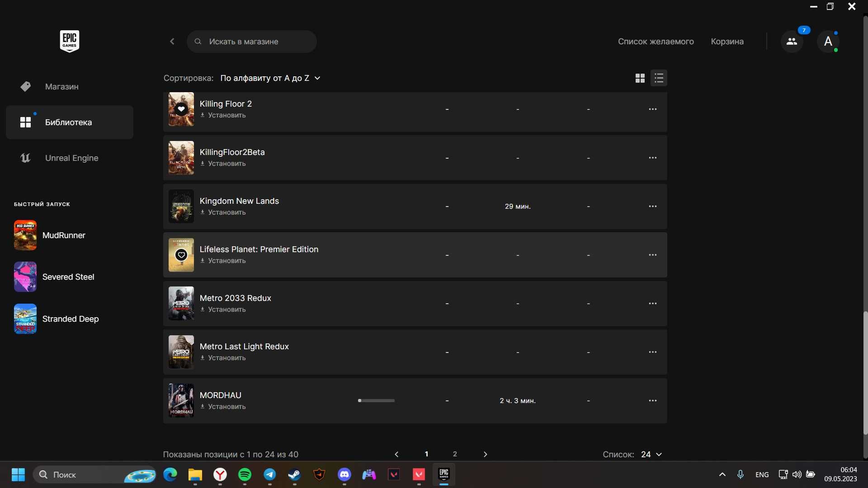Screen dimensions: 868x488
Task: Click the Metro Last Light Redux title
Action: coord(244,347)
